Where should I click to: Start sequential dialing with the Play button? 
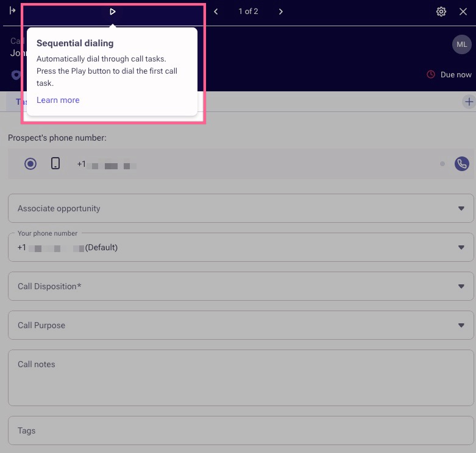coord(112,12)
